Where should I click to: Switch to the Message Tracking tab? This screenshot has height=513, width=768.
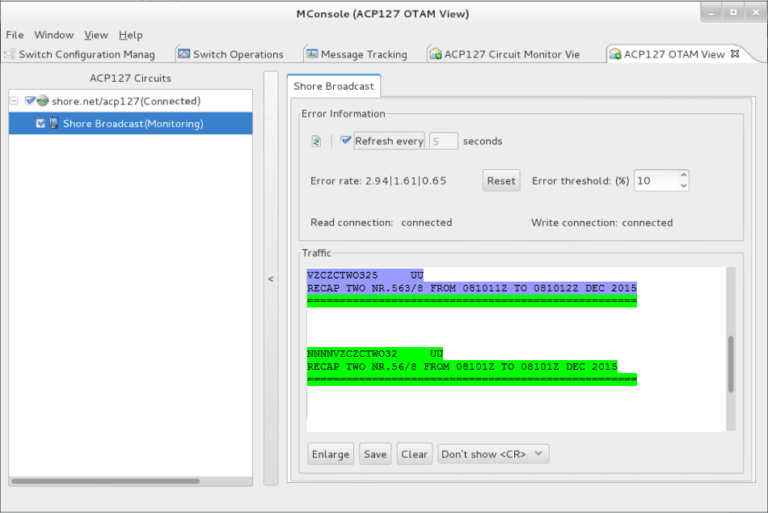(x=358, y=54)
